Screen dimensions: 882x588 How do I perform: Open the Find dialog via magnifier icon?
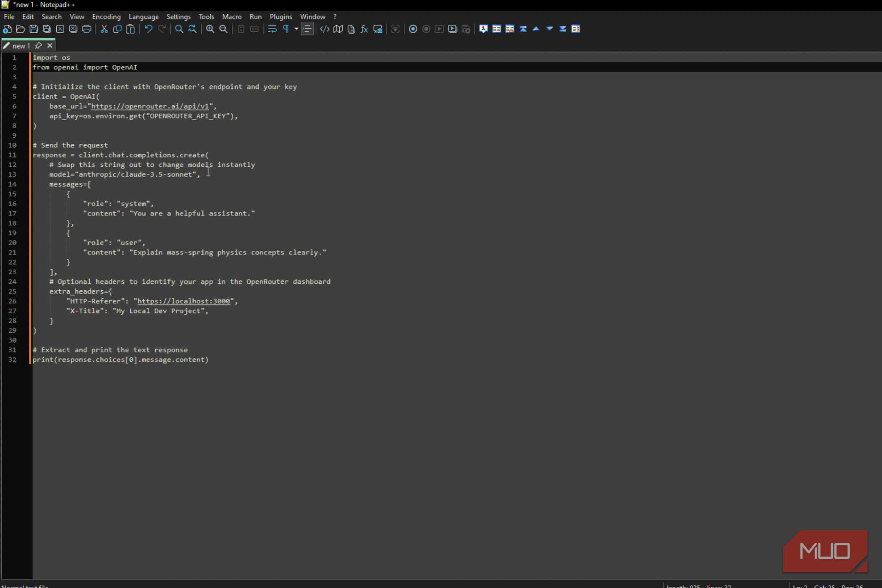[179, 29]
